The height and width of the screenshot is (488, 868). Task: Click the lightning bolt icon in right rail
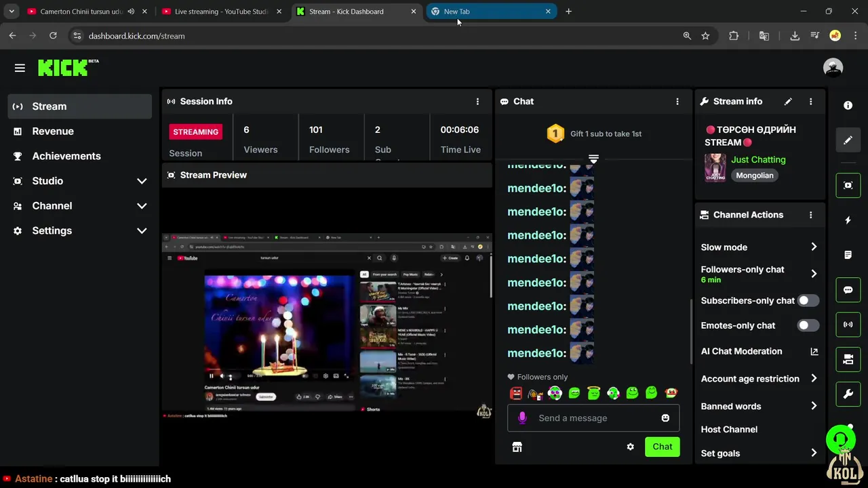point(848,220)
